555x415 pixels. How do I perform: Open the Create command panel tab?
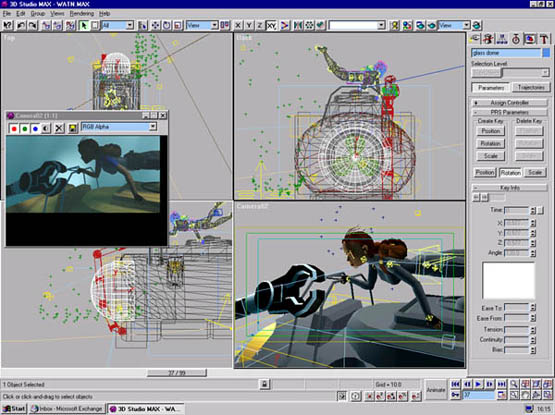pyautogui.click(x=475, y=39)
